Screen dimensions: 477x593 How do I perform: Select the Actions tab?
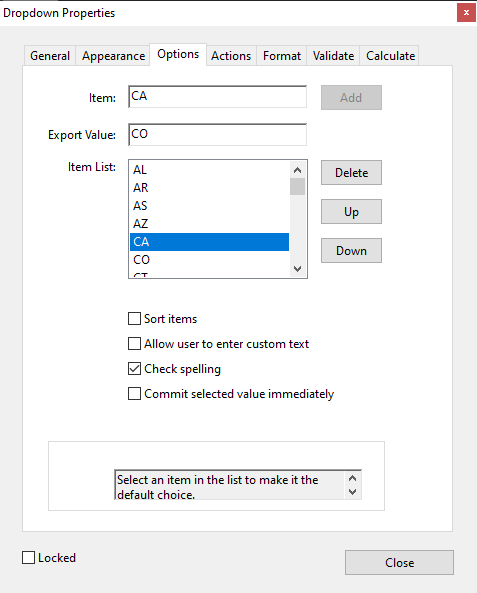coord(231,56)
